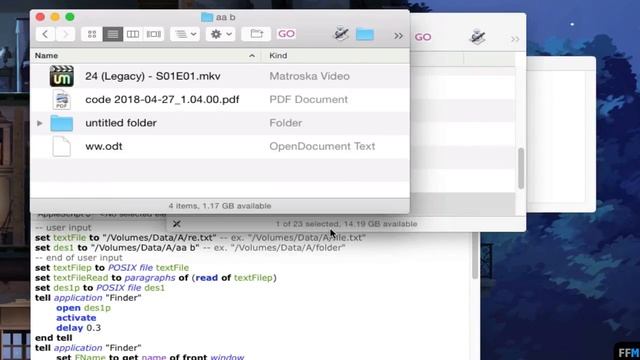640x360 pixels.
Task: Click the PDF document file icon
Action: point(62,100)
